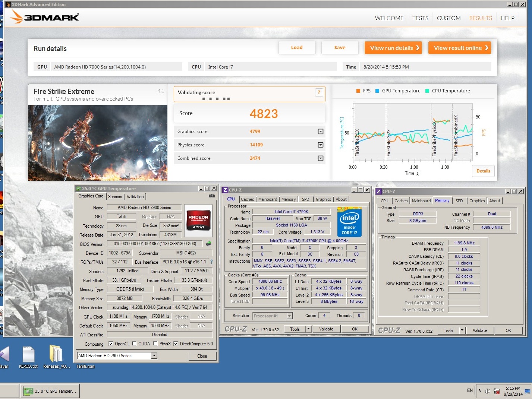532x399 pixels.
Task: Open the SPD tab in Memory CPU-Z window
Action: click(x=459, y=201)
